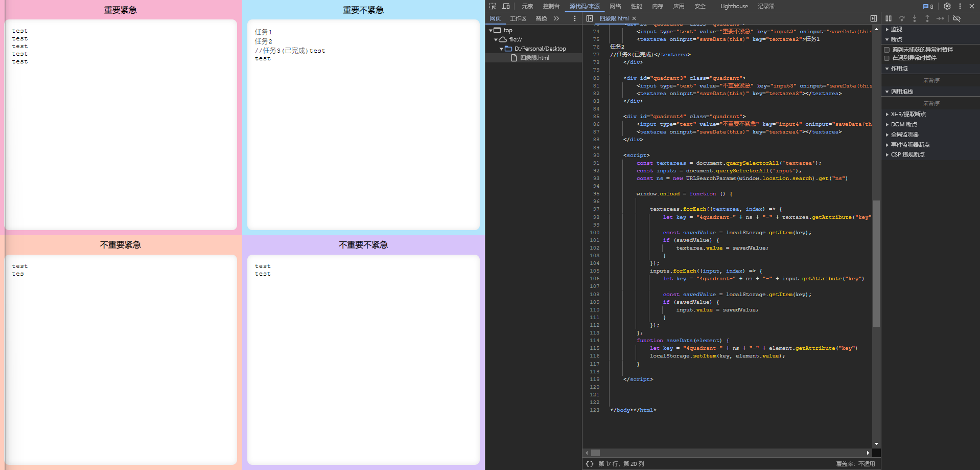
Task: Click the pause script execution button
Action: coord(889,18)
